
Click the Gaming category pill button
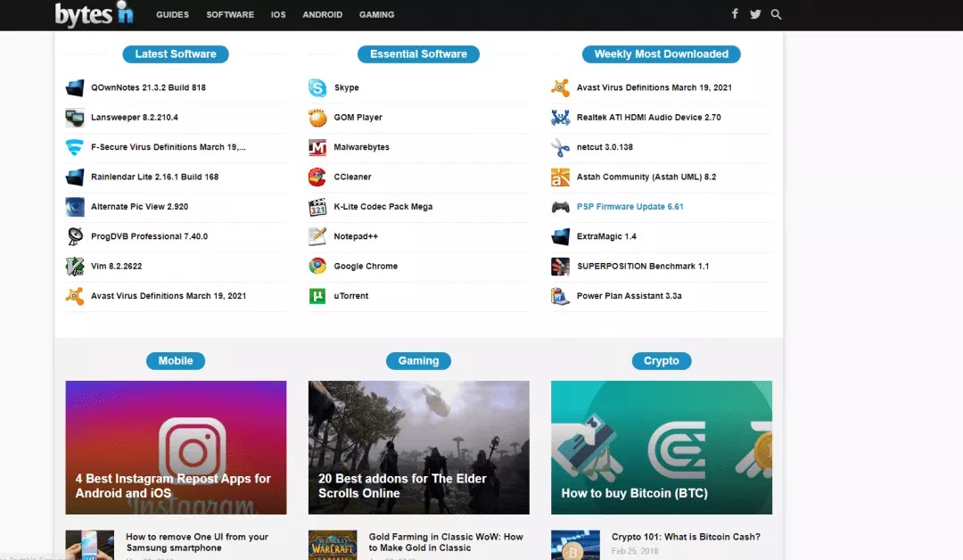pyautogui.click(x=418, y=361)
